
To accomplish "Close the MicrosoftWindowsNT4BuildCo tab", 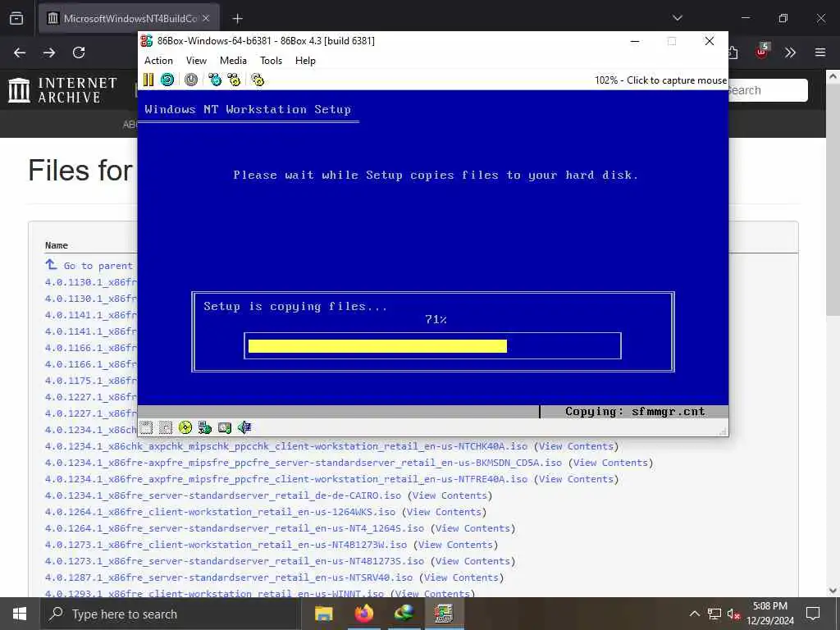I will tap(206, 18).
